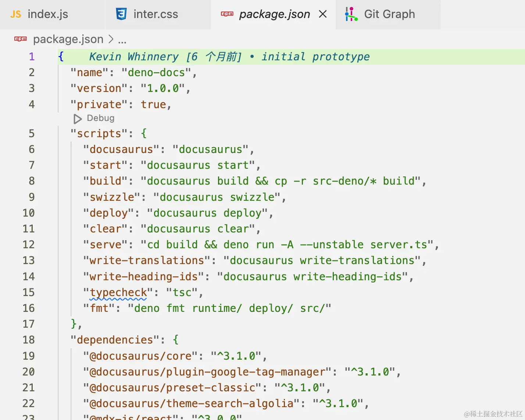Click the Git Graph icon

(351, 14)
